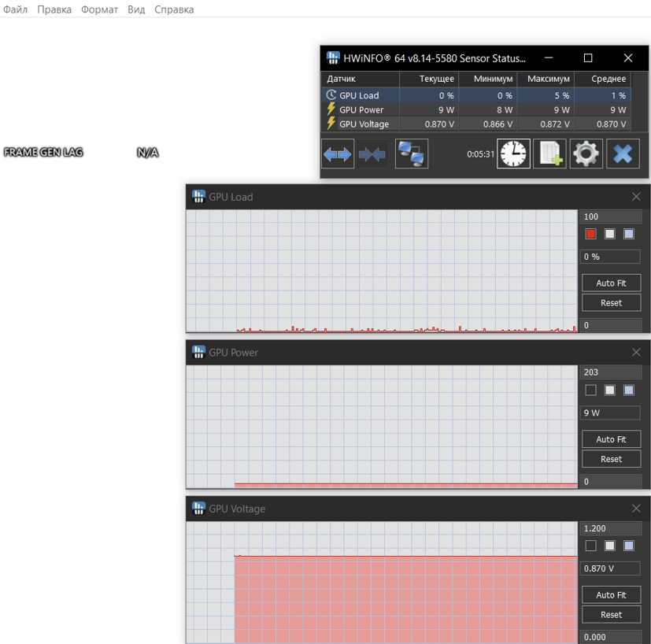Click the 0.870 V current value in GPU Voltage graph
651x644 pixels.
point(610,568)
